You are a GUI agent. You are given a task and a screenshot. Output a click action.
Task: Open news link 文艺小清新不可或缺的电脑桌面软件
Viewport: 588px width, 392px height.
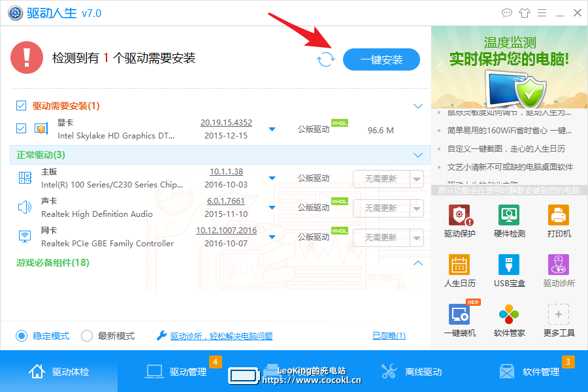(510, 167)
